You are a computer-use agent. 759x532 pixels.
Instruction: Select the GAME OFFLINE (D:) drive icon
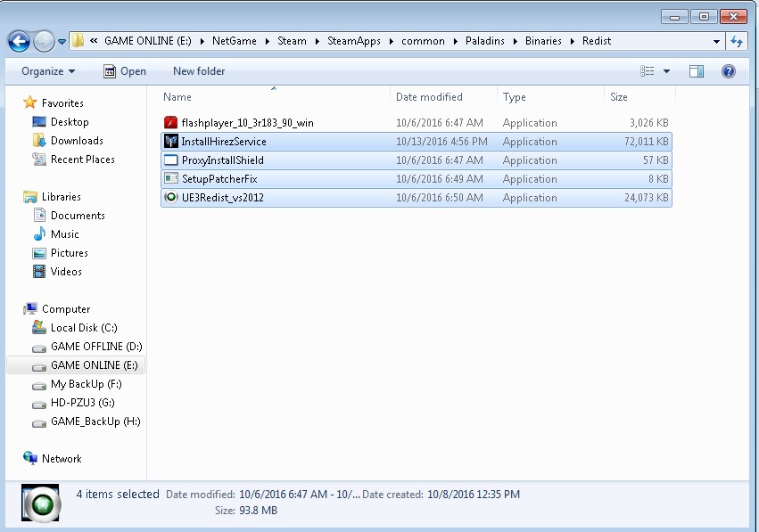pos(38,346)
